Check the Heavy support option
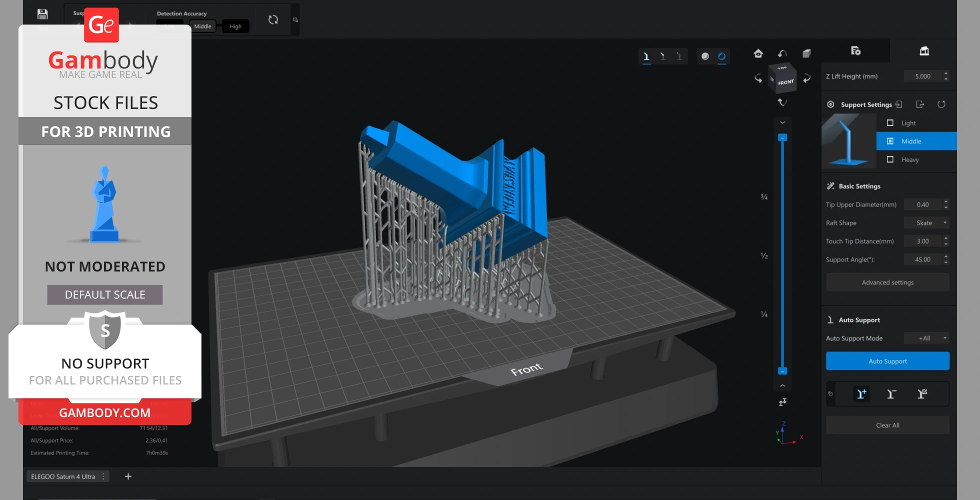 pyautogui.click(x=890, y=159)
